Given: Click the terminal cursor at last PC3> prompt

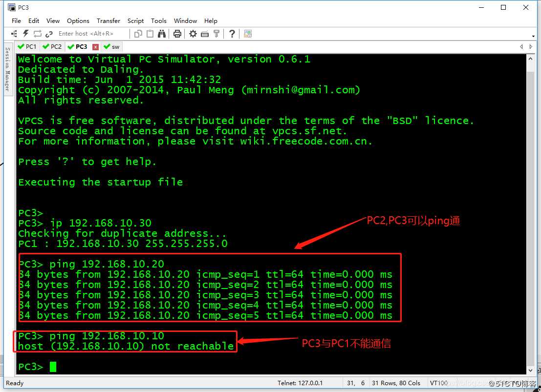Looking at the screenshot, I should [x=53, y=367].
